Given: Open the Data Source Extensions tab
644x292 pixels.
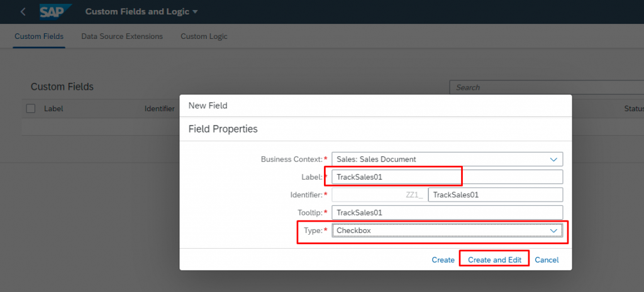Looking at the screenshot, I should click(122, 36).
